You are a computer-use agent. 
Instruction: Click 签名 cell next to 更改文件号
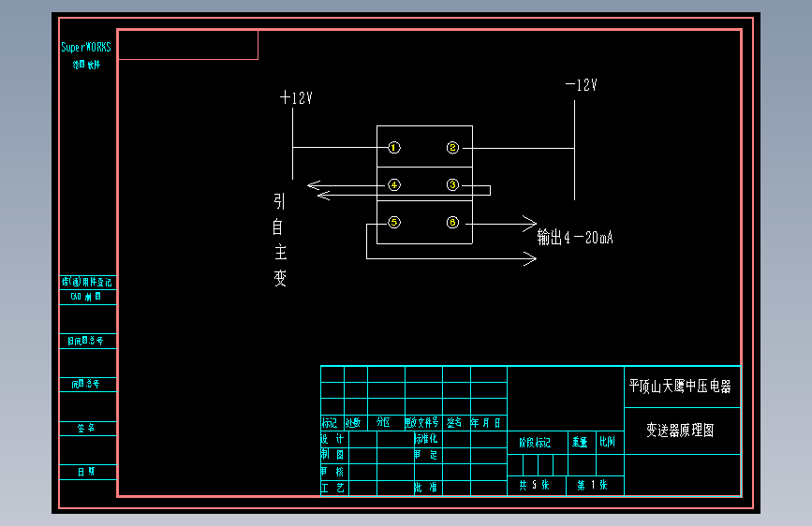tap(454, 422)
